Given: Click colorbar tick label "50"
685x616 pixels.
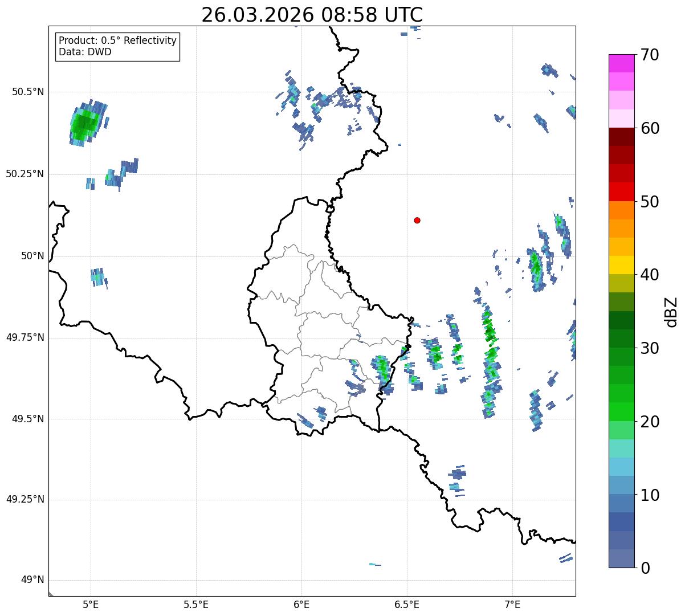Looking at the screenshot, I should pos(650,202).
